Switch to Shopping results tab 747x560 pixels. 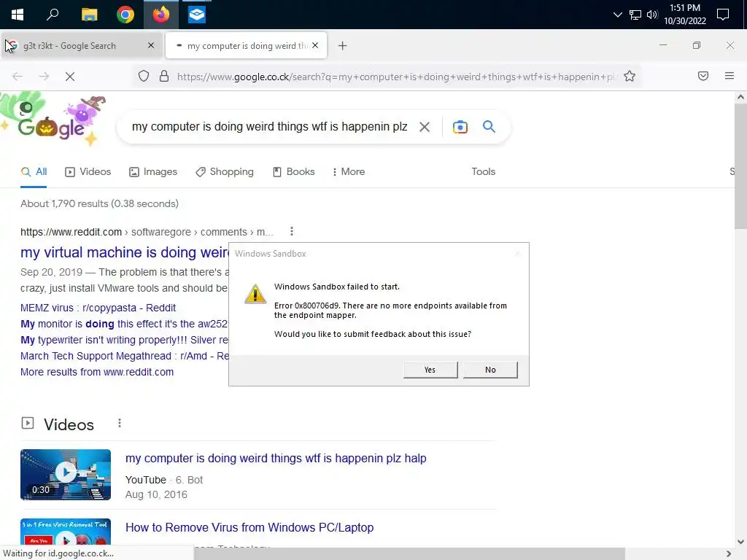[x=225, y=172]
